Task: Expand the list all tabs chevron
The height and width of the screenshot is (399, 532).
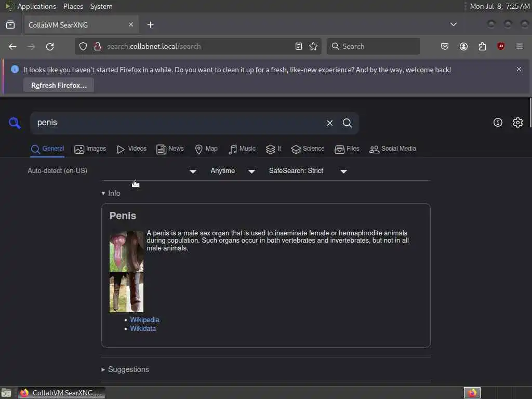Action: pos(453,24)
